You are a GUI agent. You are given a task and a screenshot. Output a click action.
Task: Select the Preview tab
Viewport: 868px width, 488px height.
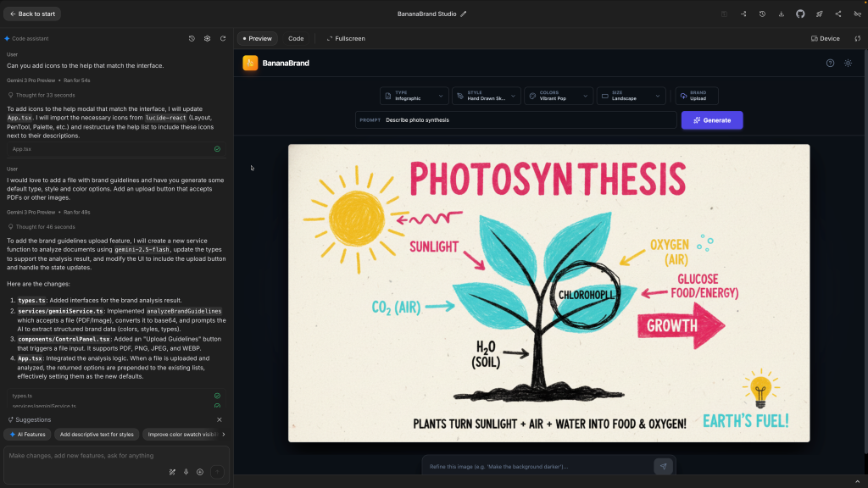[256, 38]
